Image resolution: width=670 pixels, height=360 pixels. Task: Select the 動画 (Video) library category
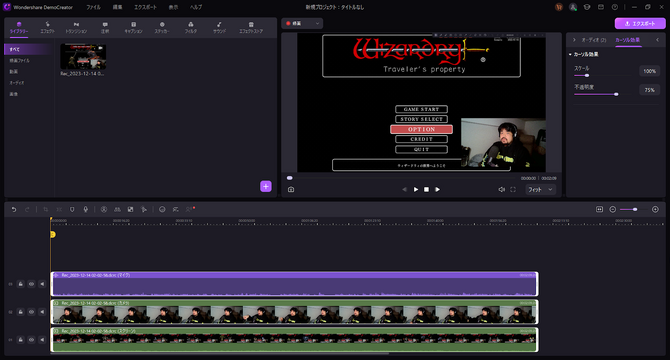click(14, 72)
